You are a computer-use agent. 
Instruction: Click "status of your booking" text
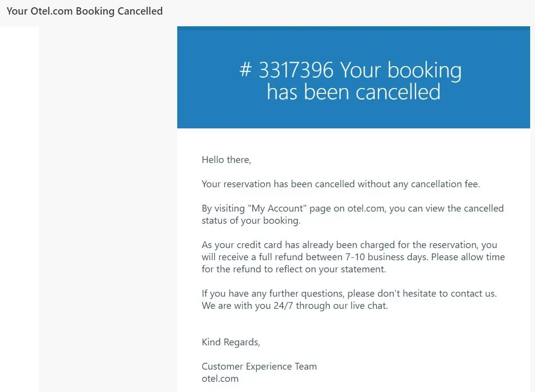coord(250,220)
